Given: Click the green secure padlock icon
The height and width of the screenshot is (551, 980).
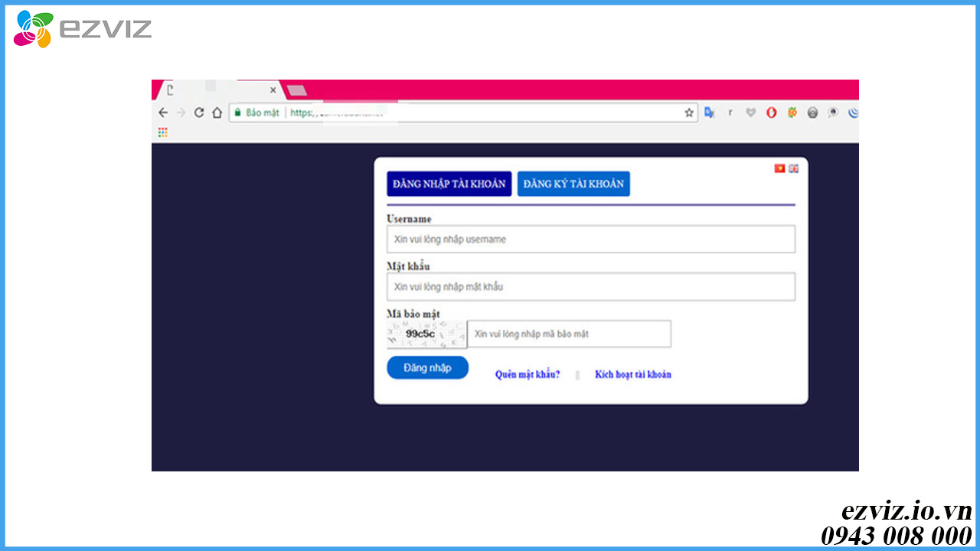Looking at the screenshot, I should 237,112.
